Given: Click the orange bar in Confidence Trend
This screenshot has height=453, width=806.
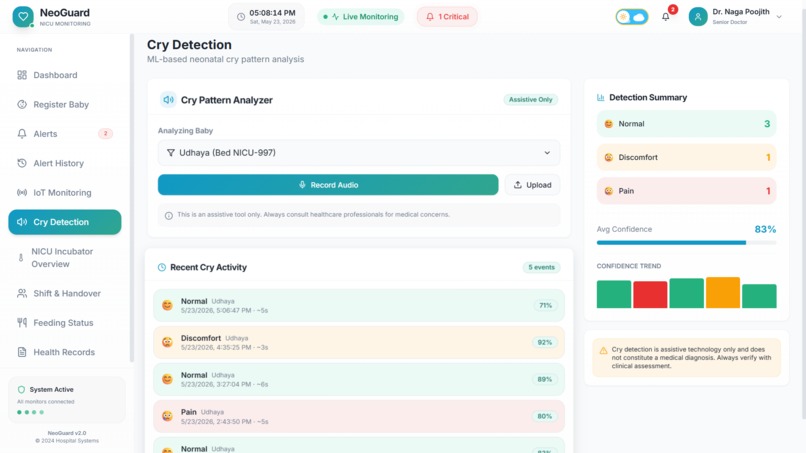Looking at the screenshot, I should pyautogui.click(x=723, y=293).
